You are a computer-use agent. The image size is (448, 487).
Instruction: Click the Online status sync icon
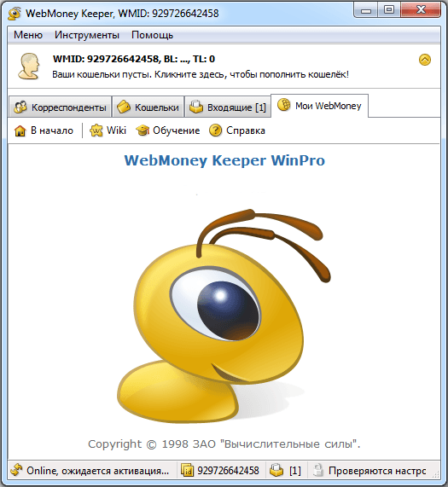16,470
